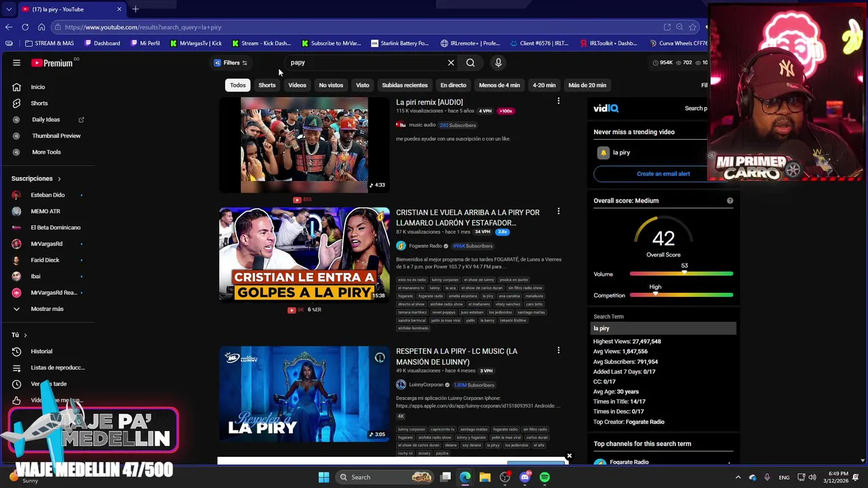Click the 4K badge on Luinny video
The height and width of the screenshot is (488, 868).
[x=401, y=416]
